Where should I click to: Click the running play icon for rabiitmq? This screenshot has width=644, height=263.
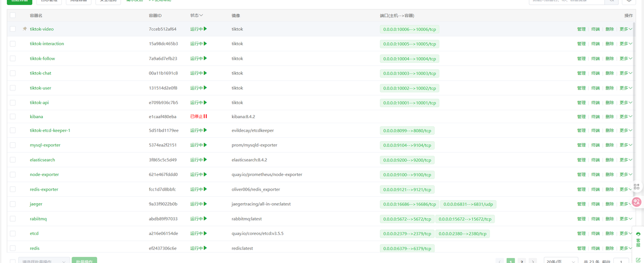tap(205, 219)
